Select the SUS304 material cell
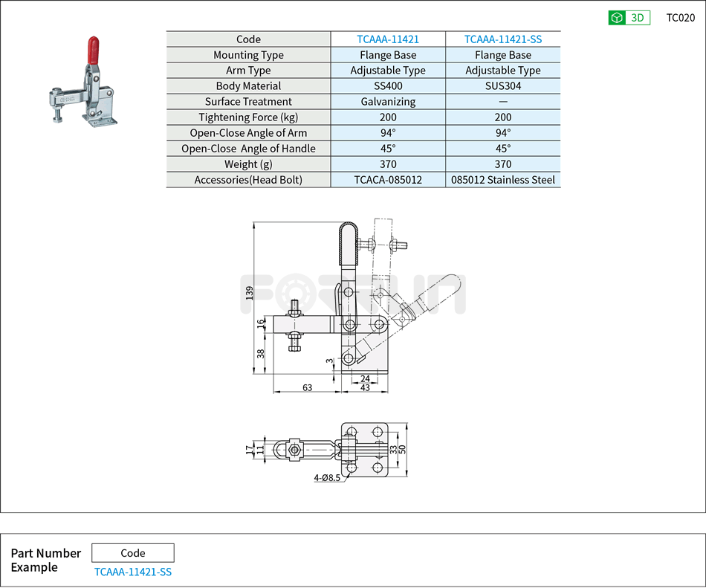Viewport: 706px width, 588px height. (x=502, y=85)
